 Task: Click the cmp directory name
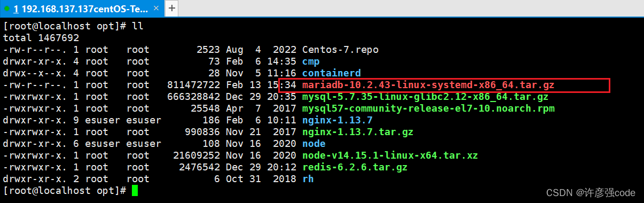311,61
